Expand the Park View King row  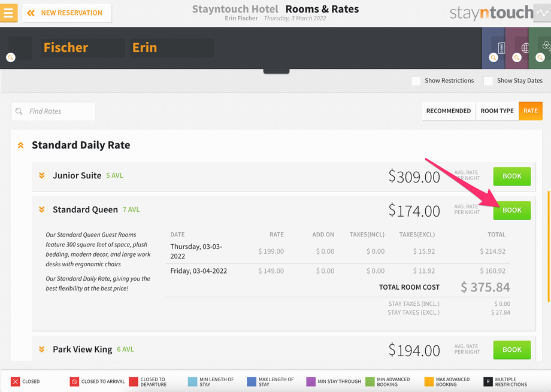point(42,349)
